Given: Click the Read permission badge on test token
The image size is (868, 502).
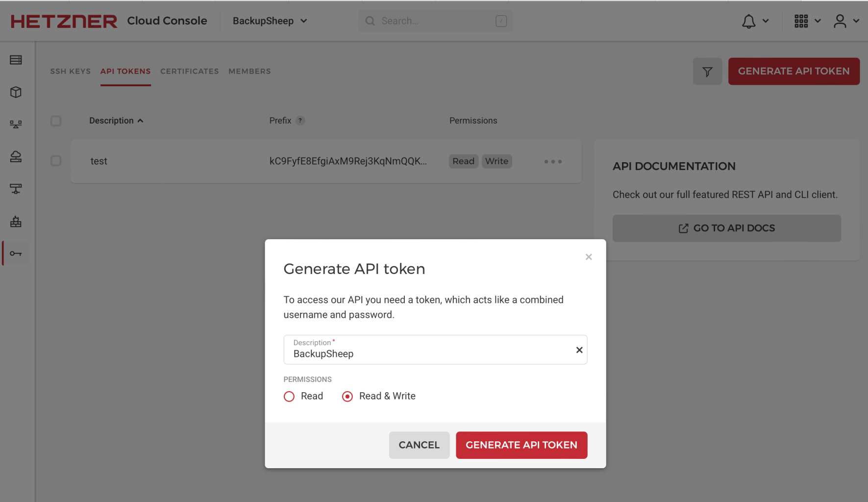Looking at the screenshot, I should pyautogui.click(x=464, y=161).
